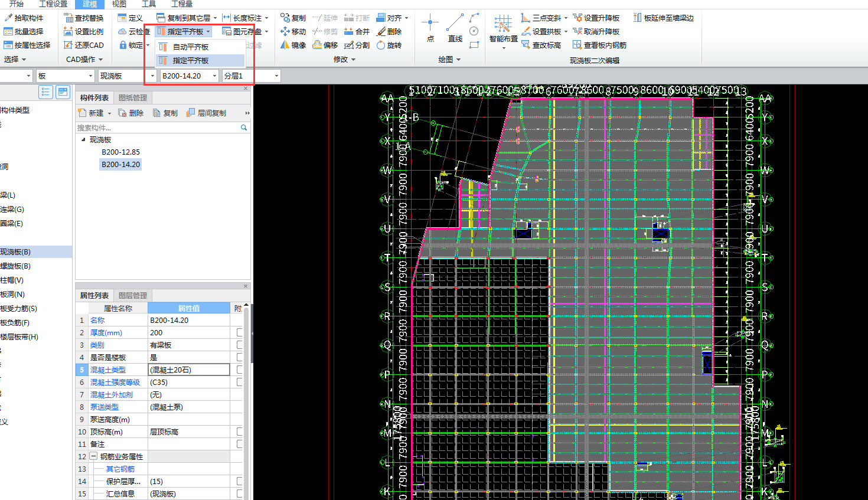
Task: Select the 移动 move tool
Action: 293,31
